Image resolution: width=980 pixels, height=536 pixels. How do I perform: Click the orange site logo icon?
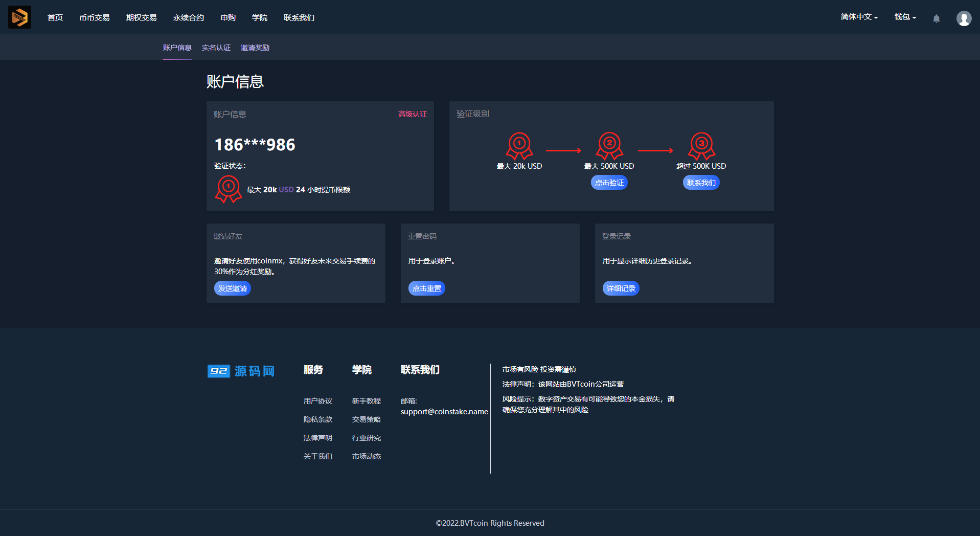pos(19,17)
